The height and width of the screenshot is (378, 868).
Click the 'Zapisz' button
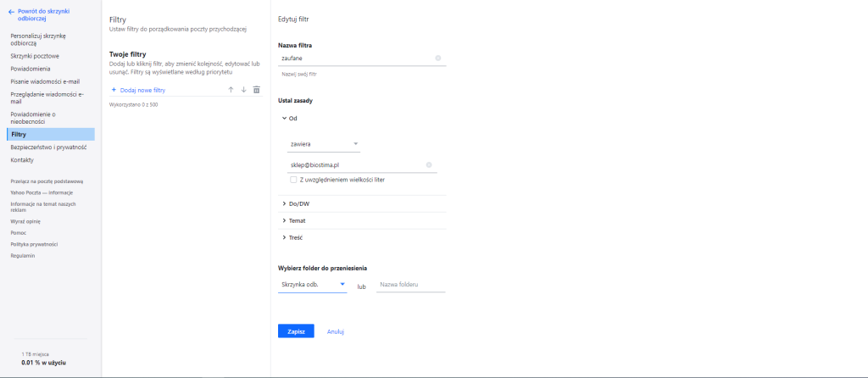coord(296,331)
